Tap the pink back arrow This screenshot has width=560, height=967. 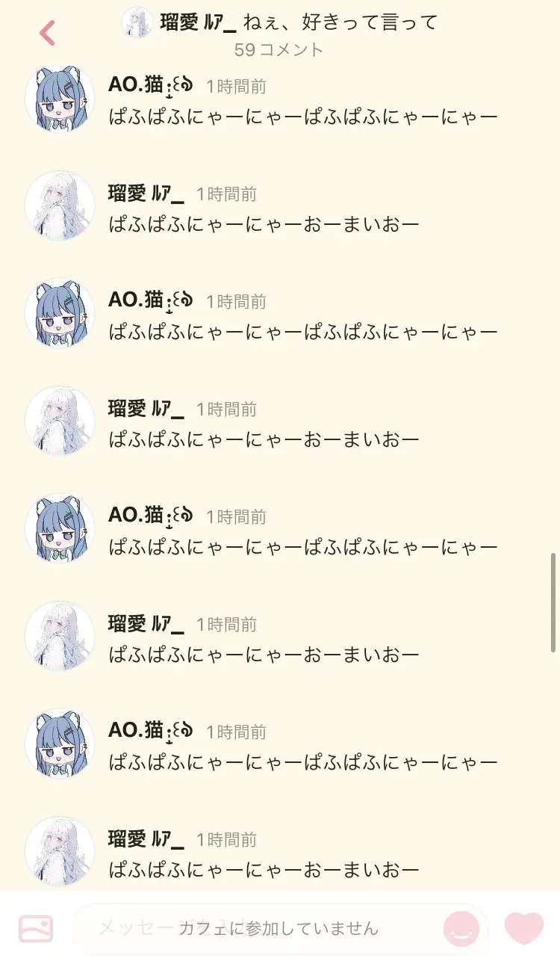(x=47, y=33)
